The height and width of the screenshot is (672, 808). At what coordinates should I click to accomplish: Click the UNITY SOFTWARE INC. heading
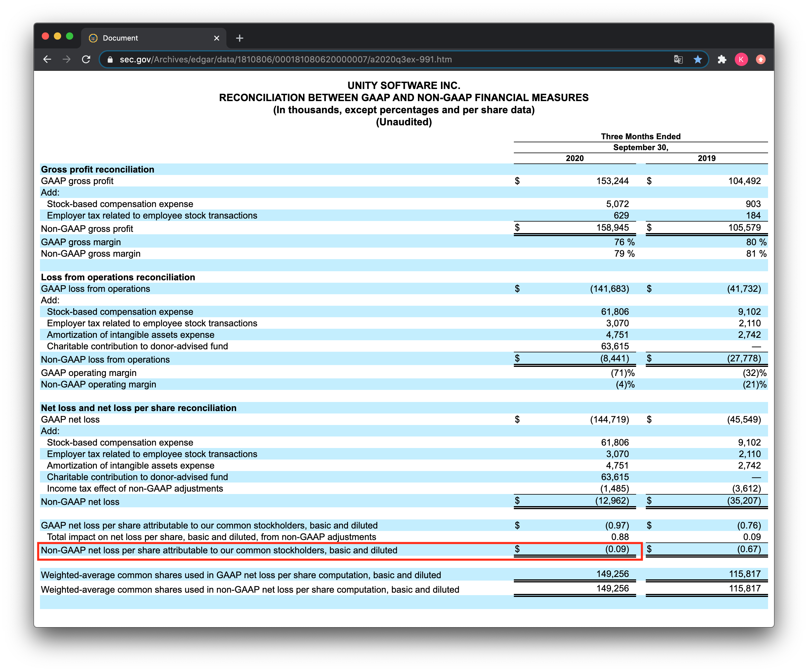pyautogui.click(x=404, y=85)
